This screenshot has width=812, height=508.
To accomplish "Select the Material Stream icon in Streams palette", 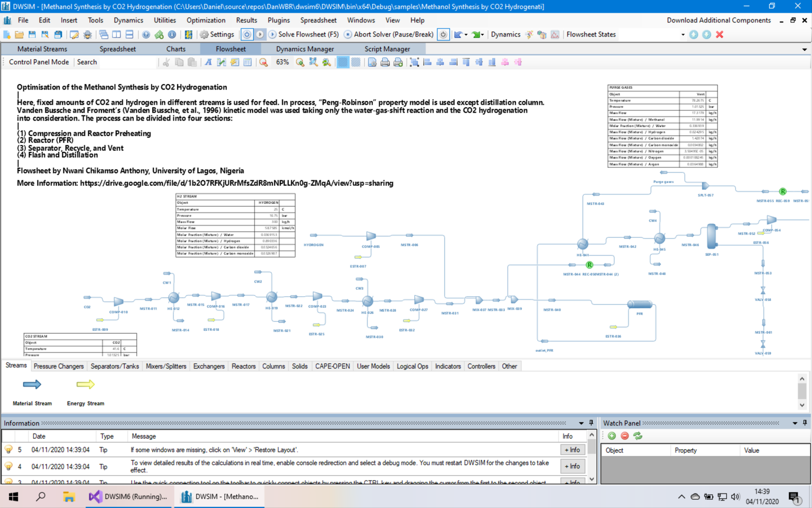I will click(32, 385).
